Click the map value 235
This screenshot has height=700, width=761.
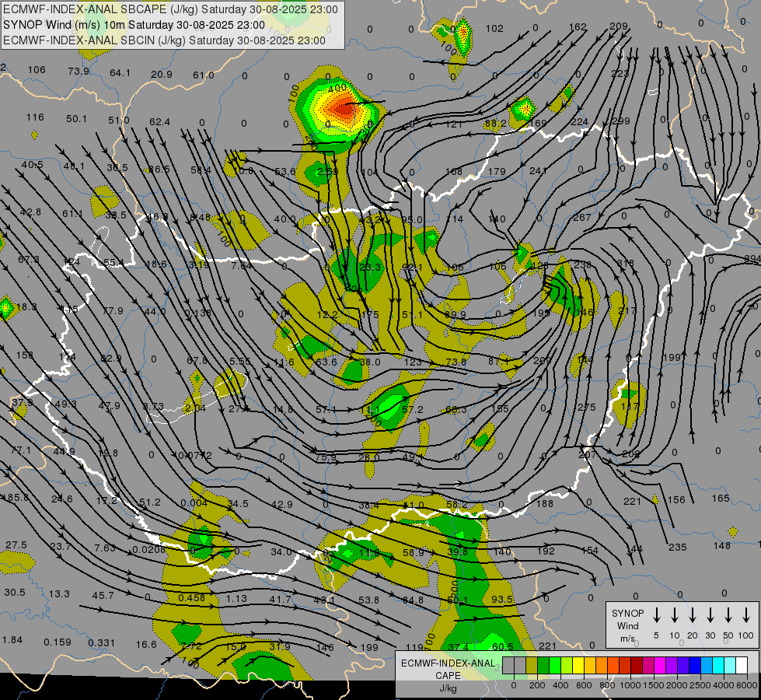(x=678, y=547)
